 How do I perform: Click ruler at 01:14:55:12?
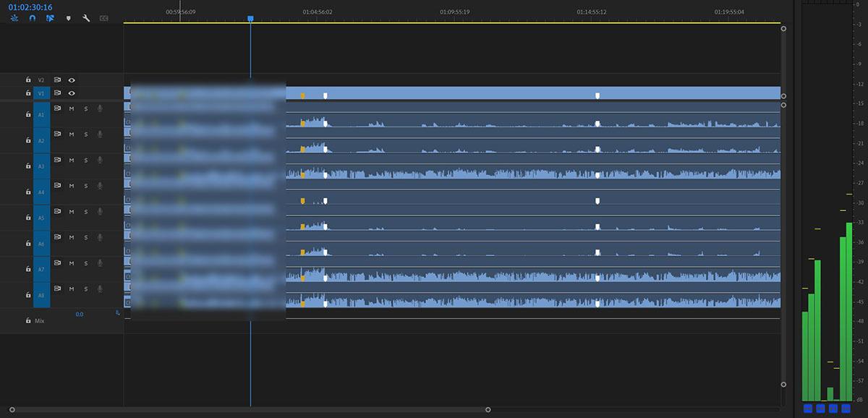click(592, 12)
